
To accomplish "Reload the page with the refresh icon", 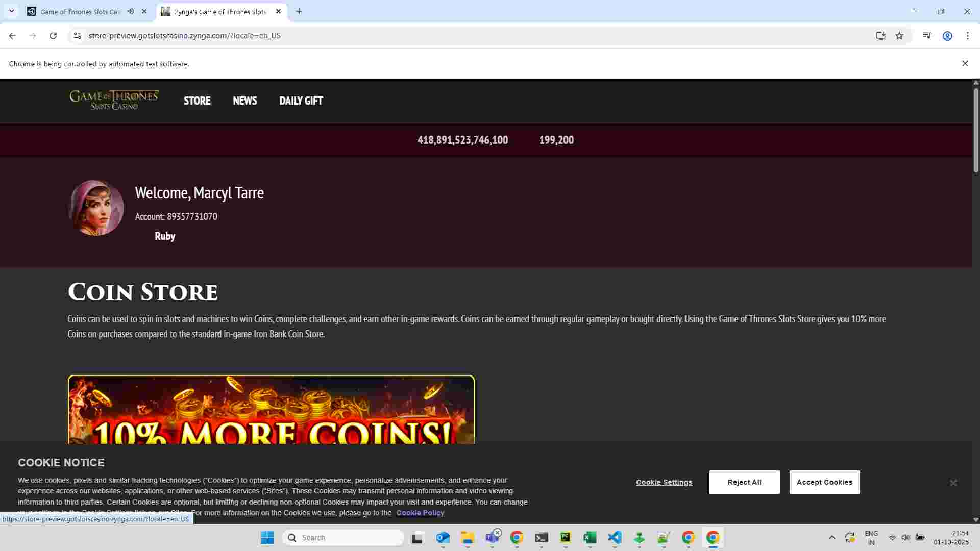I will pos(53,36).
